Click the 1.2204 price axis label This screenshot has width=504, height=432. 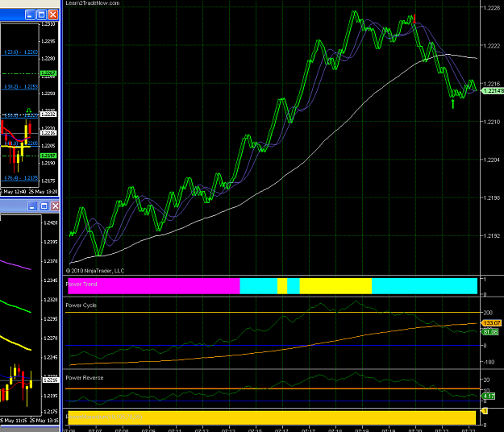pos(492,160)
